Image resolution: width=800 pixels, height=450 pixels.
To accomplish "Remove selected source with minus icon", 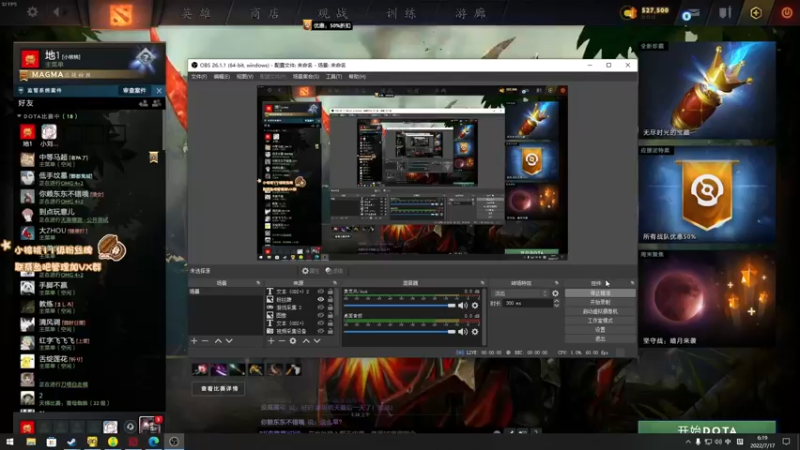I will [x=282, y=341].
